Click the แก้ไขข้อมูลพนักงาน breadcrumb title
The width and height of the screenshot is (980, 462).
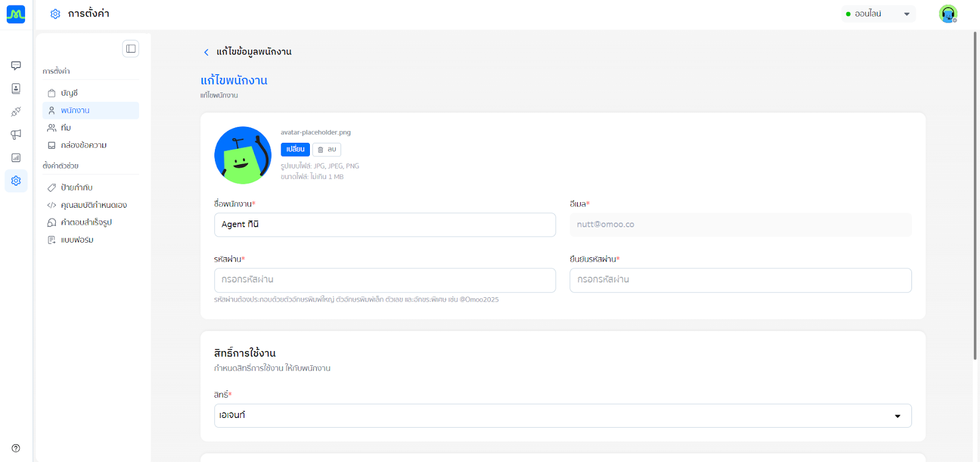pos(254,51)
